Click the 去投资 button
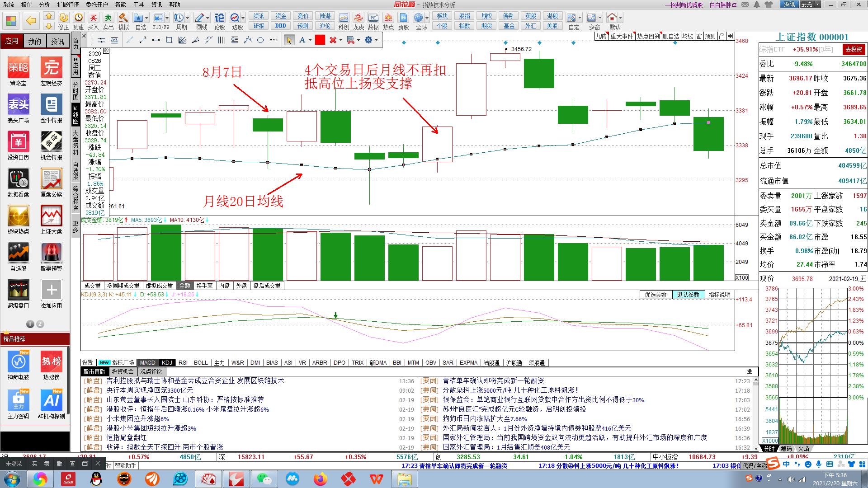Viewport: 868px width, 488px height. click(854, 50)
